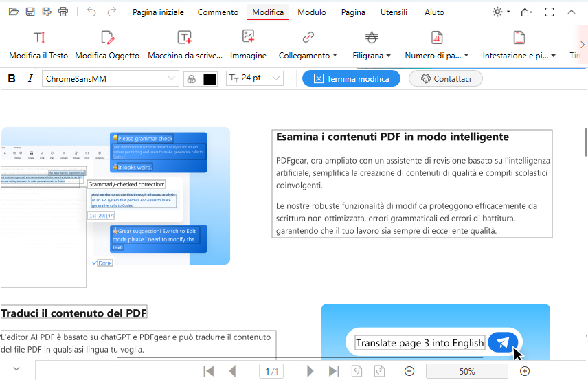Rotate page counterclockwise
Screen dimensions: 588x380
coord(357,371)
